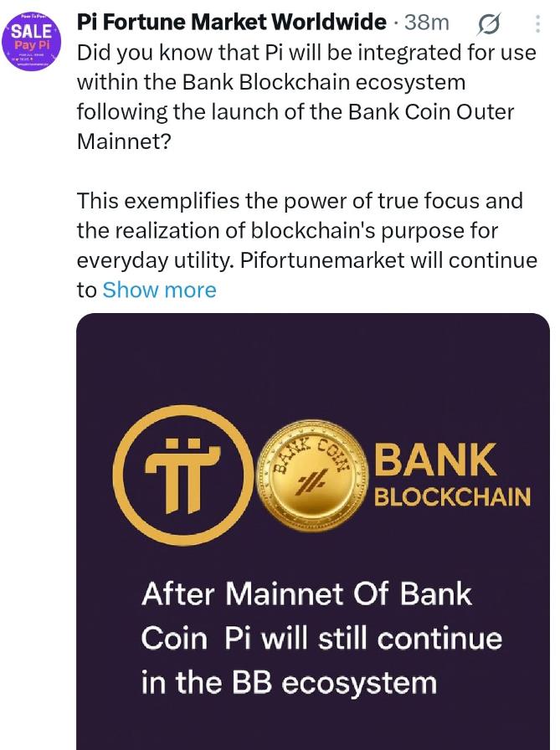The height and width of the screenshot is (750, 560).
Task: Click 'in the BB ecosystem' caption line
Action: pyautogui.click(x=289, y=682)
